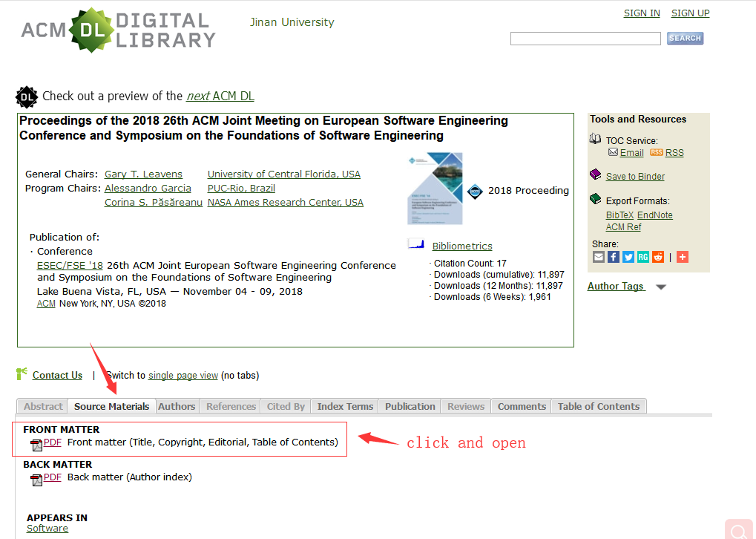
Task: Click the Citation Count: 17 text
Action: [470, 264]
